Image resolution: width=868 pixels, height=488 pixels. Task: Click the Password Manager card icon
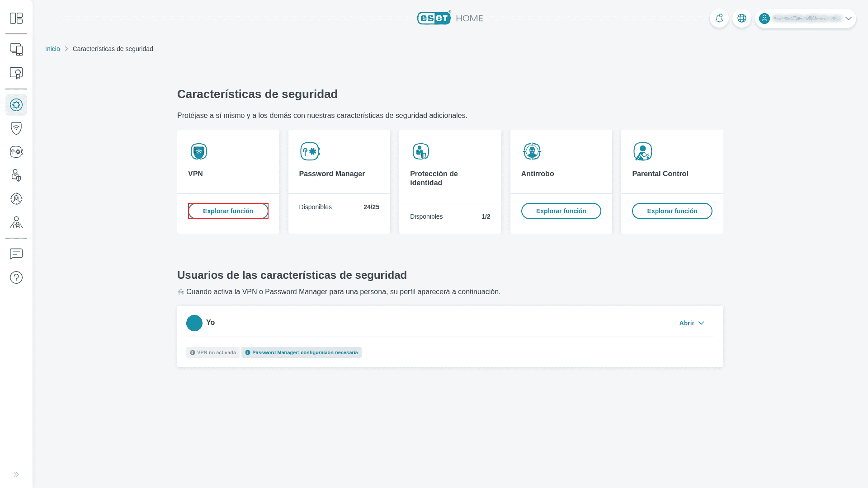[310, 151]
